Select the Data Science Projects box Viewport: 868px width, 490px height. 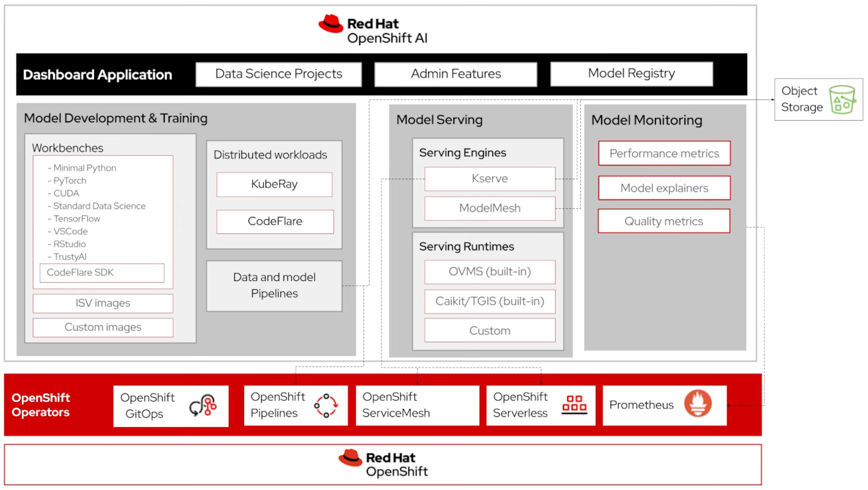278,74
